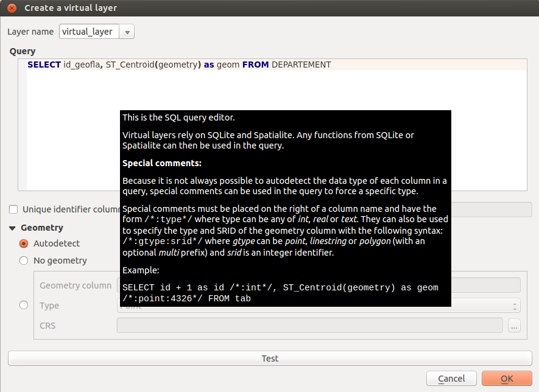The height and width of the screenshot is (392, 539).
Task: Click the Layer name text field
Action: pyautogui.click(x=90, y=32)
